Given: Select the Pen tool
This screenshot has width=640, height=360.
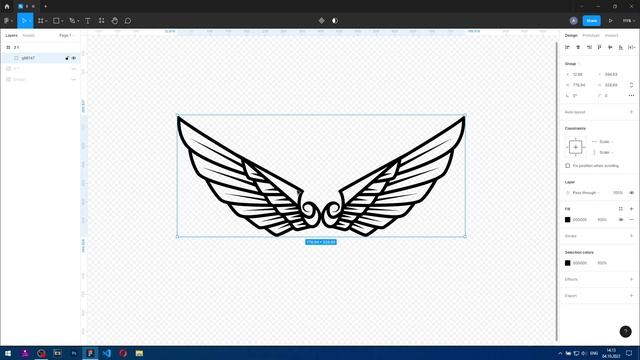Looking at the screenshot, I should pos(72,20).
